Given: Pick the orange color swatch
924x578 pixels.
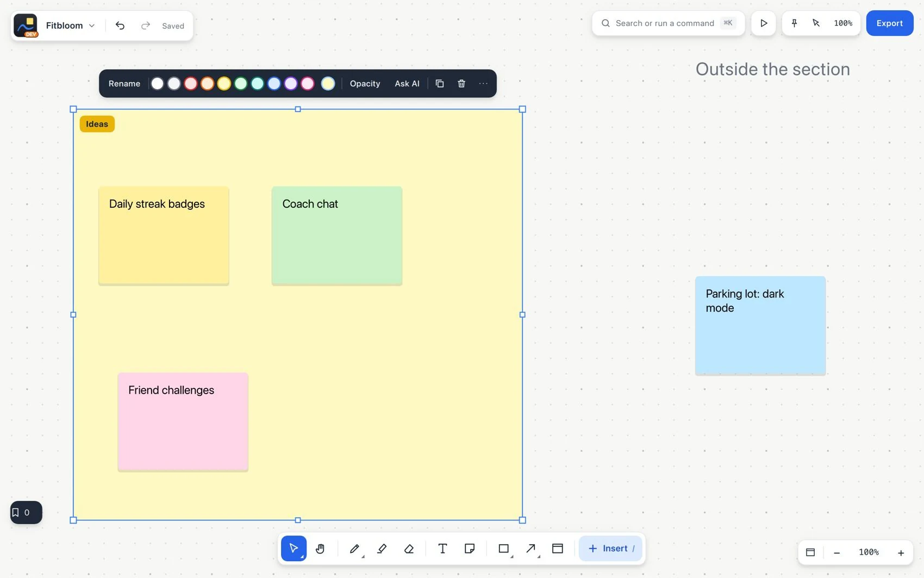Looking at the screenshot, I should [207, 83].
